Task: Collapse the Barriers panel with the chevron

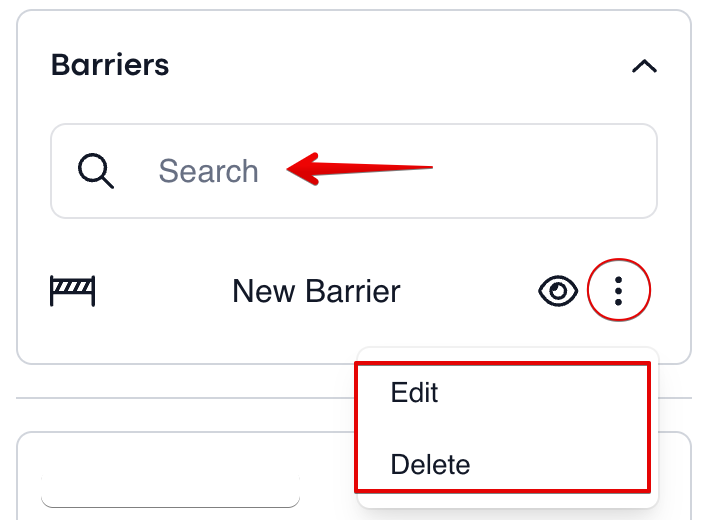Action: pyautogui.click(x=644, y=66)
